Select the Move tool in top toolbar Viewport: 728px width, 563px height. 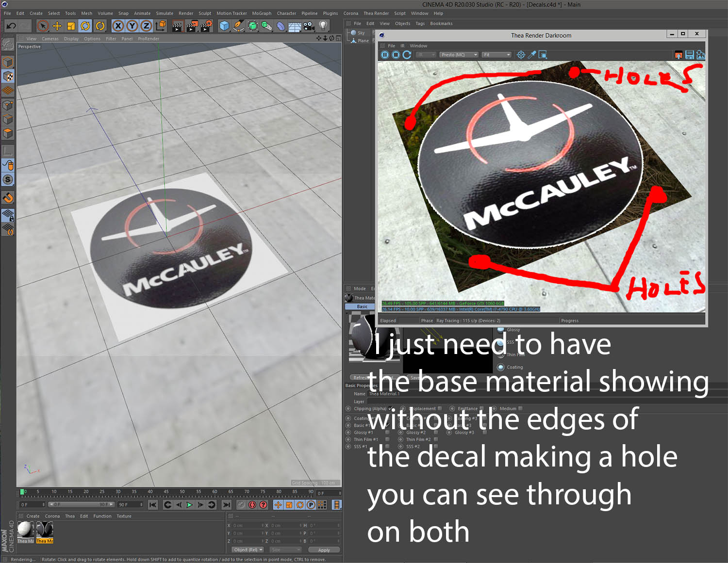tap(57, 26)
